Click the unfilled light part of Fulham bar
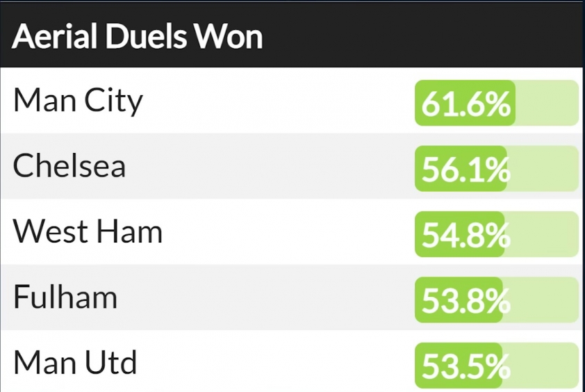Viewport: 585px width, 392px height. pos(541,300)
